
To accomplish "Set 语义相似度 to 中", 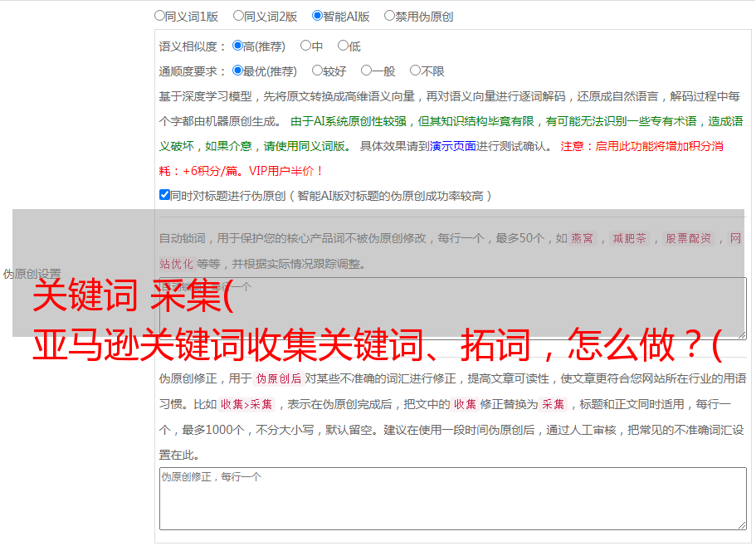I will tap(305, 46).
